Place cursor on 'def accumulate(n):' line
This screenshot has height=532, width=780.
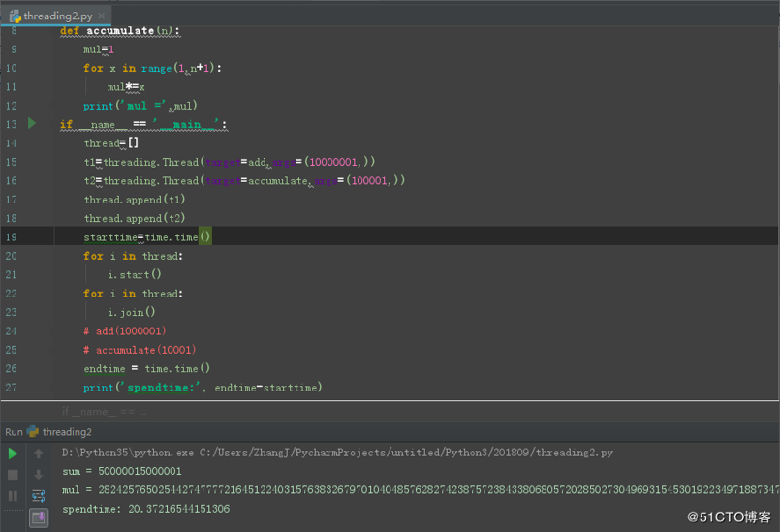(120, 31)
